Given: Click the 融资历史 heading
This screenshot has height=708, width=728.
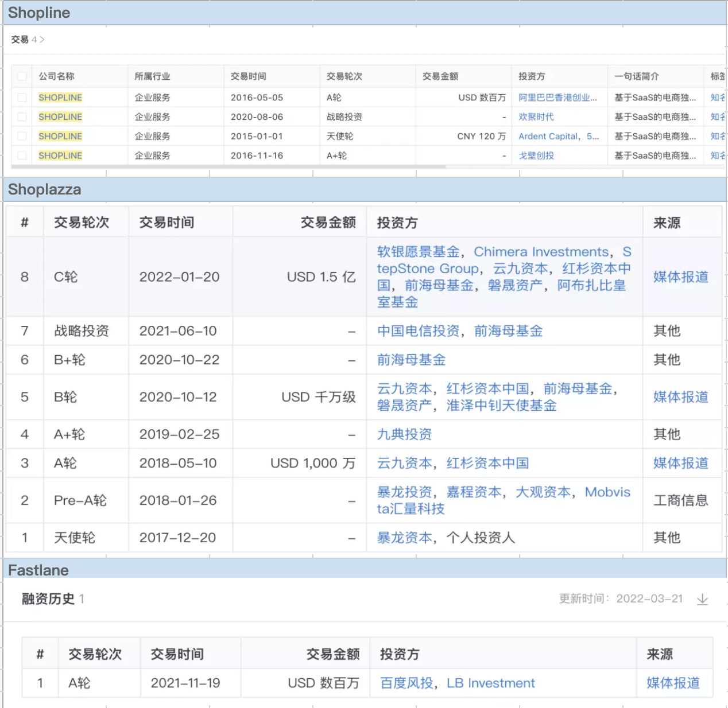Looking at the screenshot, I should (48, 599).
